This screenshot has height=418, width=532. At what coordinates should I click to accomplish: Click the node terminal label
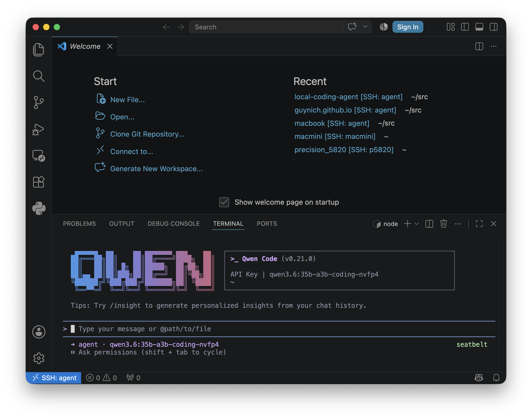click(x=390, y=224)
